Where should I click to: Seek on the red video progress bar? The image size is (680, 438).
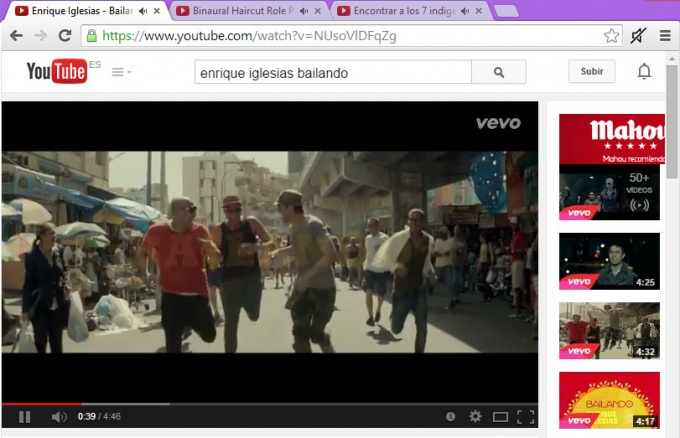pyautogui.click(x=42, y=404)
